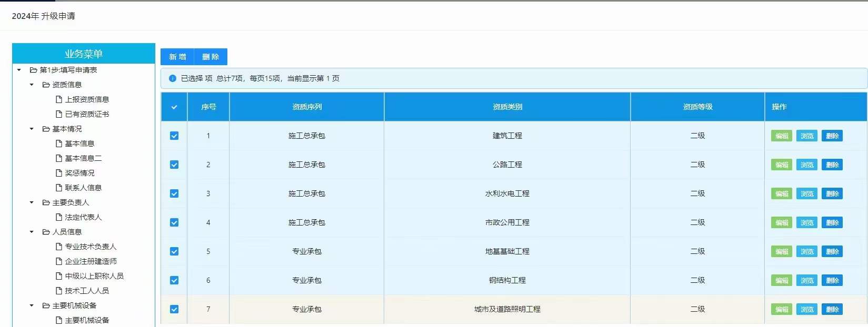Click the 删除 toolbar button beside 新增
This screenshot has height=327, width=868.
tap(211, 57)
